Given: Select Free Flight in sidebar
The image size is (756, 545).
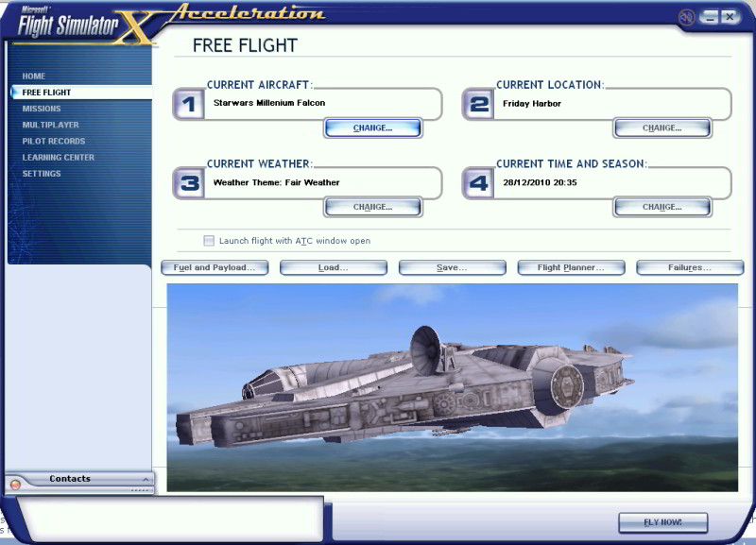Looking at the screenshot, I should point(81,92).
